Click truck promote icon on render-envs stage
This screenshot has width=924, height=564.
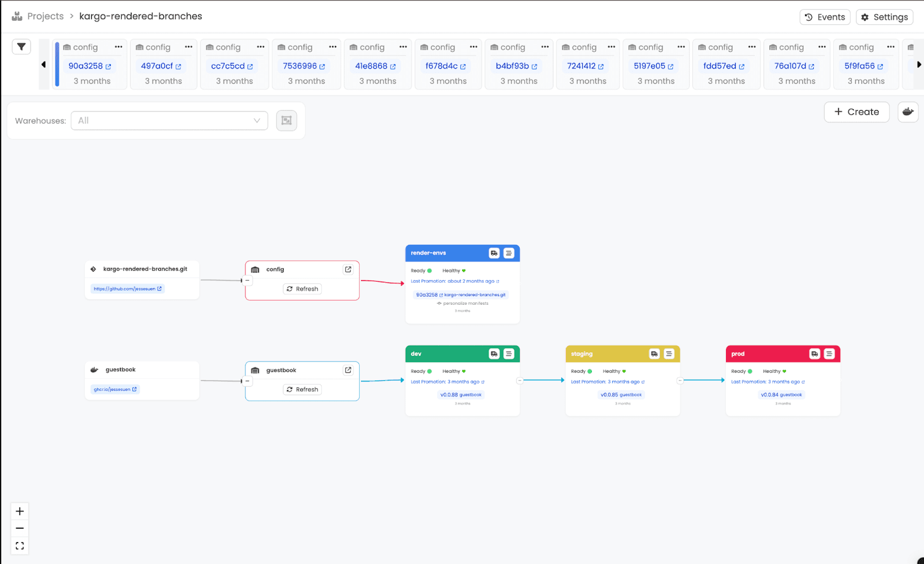(x=494, y=253)
